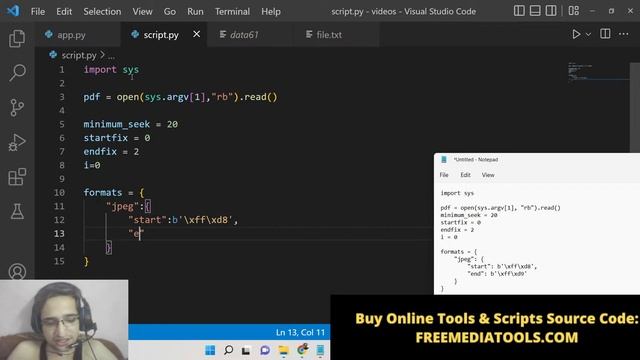Click the "jpeg":{ line in editor
640x360 pixels.
click(x=129, y=207)
